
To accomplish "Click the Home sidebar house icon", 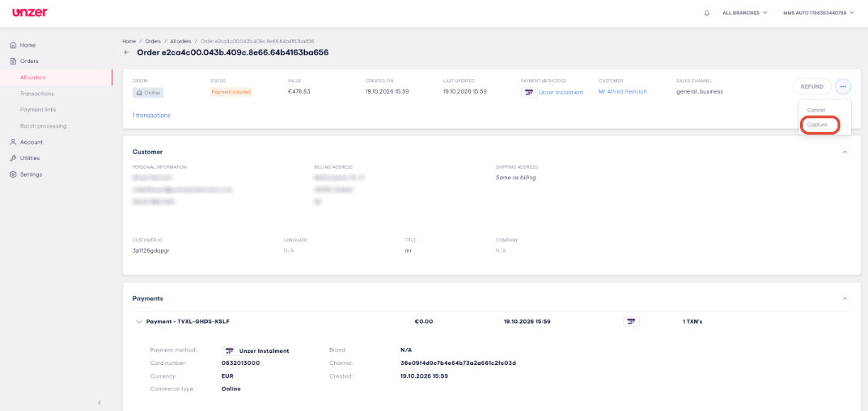I will click(x=13, y=45).
